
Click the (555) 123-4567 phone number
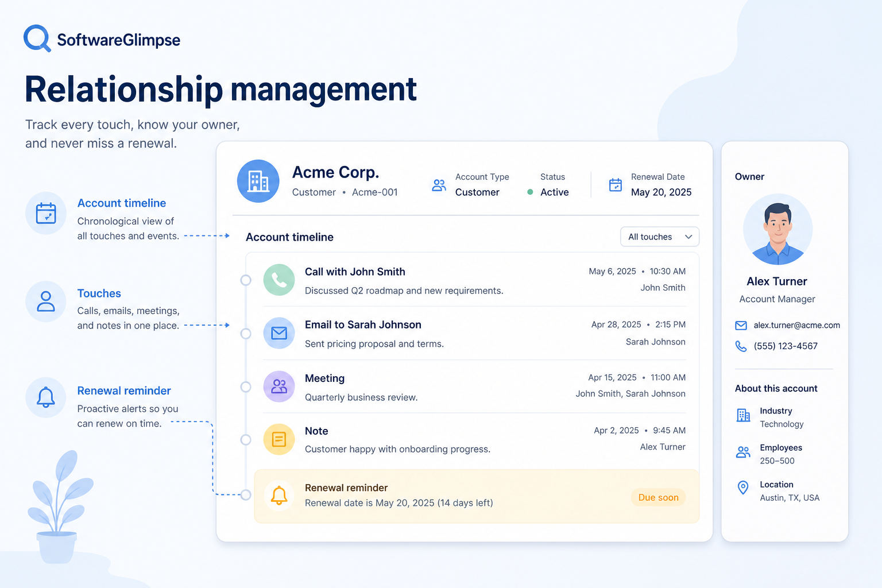pyautogui.click(x=786, y=346)
